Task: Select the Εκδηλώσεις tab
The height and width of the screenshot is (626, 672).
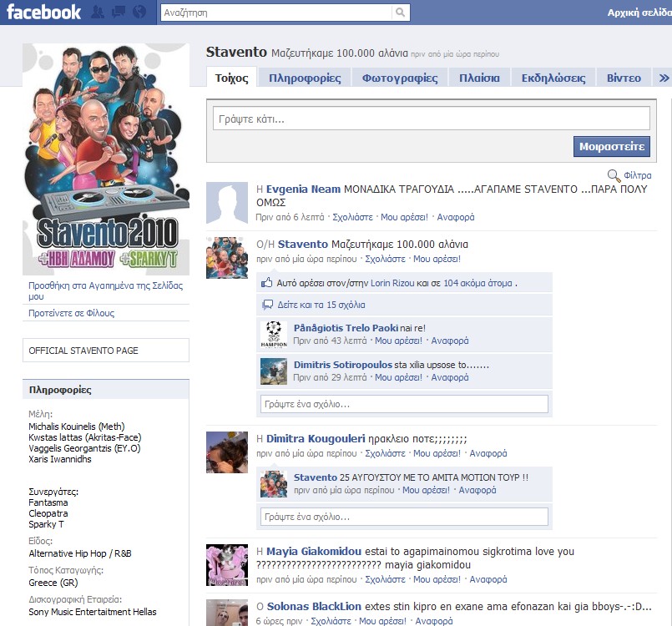Action: 553,78
